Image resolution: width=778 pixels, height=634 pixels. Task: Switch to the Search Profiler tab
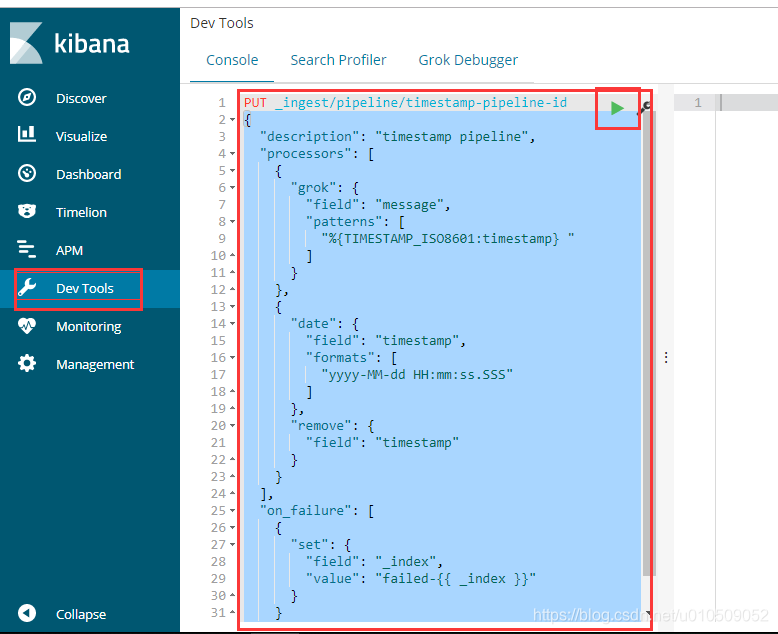point(338,60)
